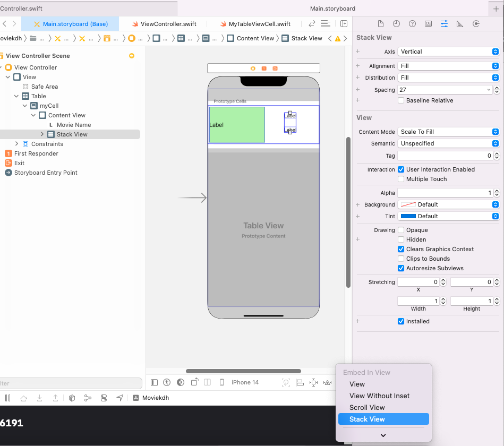This screenshot has height=446, width=504.
Task: Click the Simulate Location arrow icon
Action: 120,398
